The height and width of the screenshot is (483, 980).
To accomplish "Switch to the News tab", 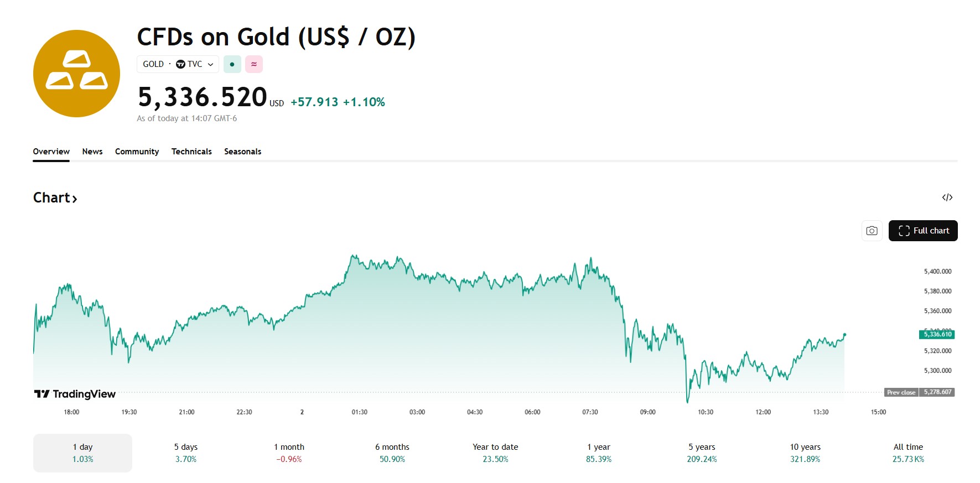I will point(92,152).
